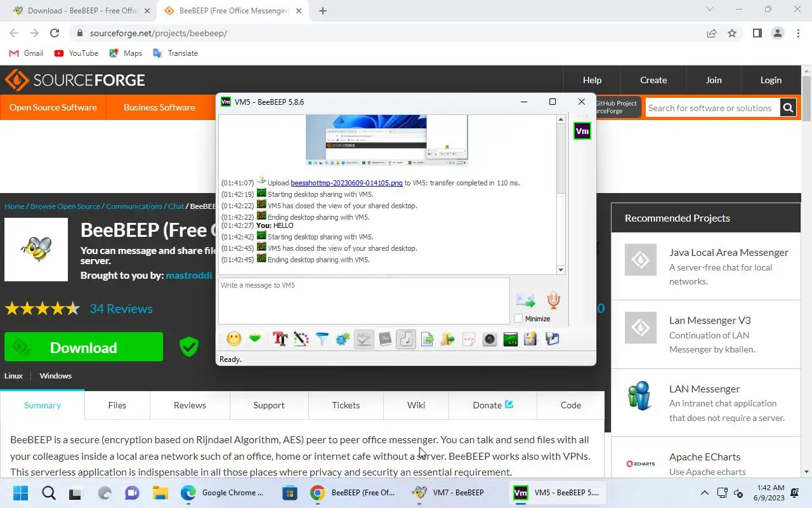The image size is (812, 508).
Task: Switch to the Reviews tab
Action: coord(190,405)
